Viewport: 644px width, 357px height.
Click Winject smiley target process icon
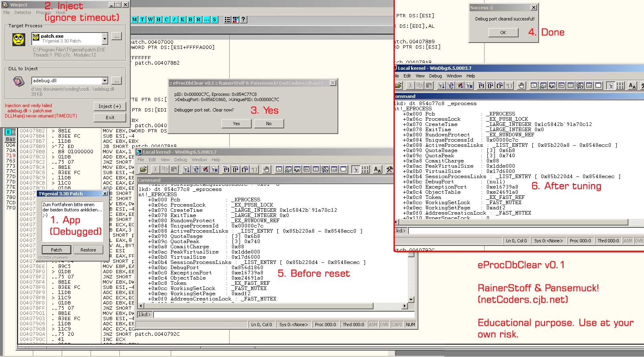click(x=18, y=39)
